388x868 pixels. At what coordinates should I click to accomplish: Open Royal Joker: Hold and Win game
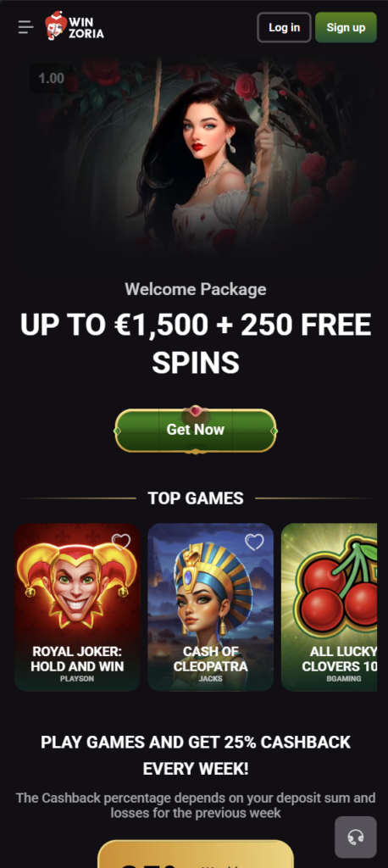77,607
